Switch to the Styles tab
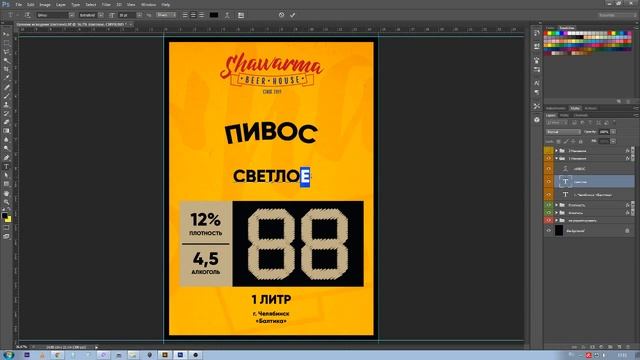This screenshot has height=360, width=640. coord(575,108)
